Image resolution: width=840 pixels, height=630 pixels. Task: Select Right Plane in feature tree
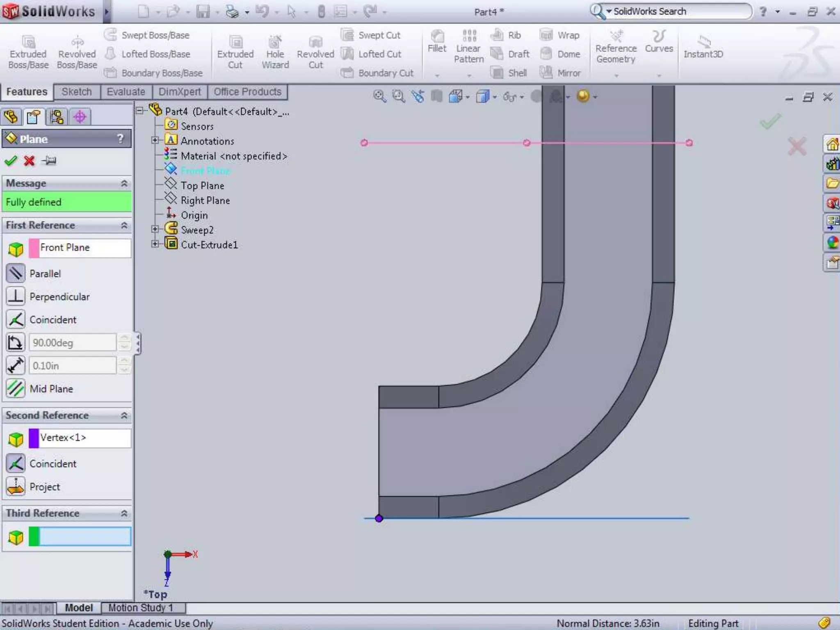click(x=205, y=200)
